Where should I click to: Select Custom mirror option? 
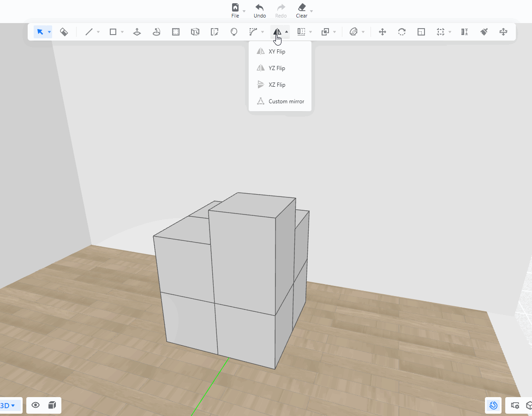tap(280, 101)
